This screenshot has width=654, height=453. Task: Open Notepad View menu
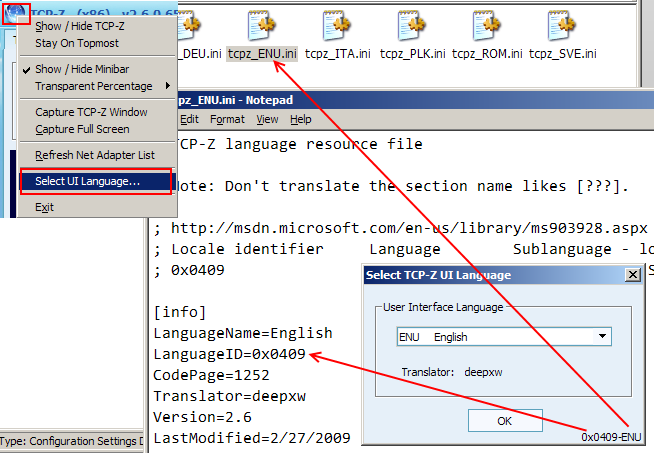(267, 120)
